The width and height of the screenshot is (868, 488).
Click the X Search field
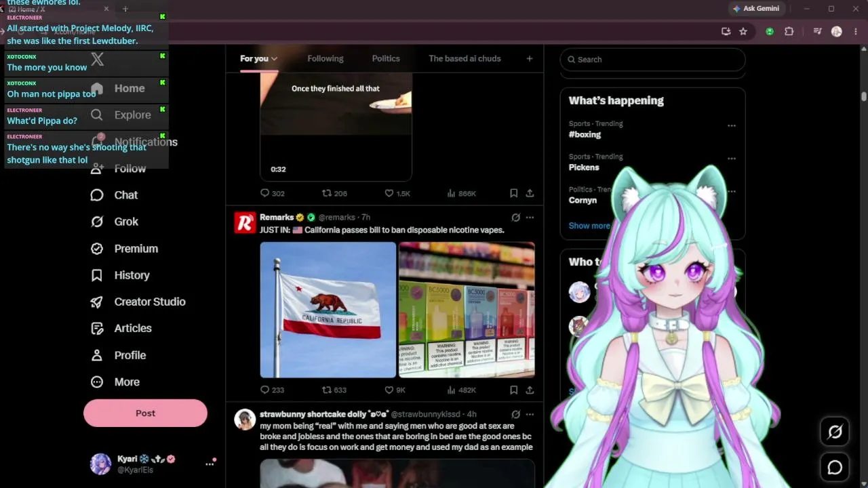point(652,60)
